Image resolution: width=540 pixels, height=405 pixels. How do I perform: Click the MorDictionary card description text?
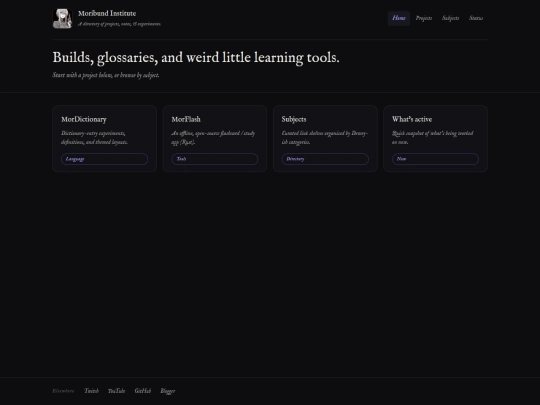click(94, 138)
